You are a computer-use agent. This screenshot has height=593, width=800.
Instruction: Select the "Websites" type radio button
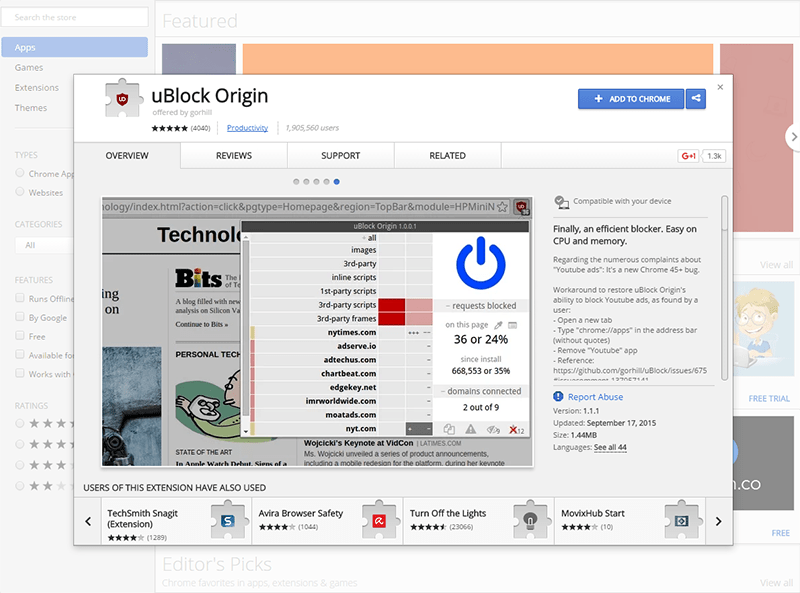click(18, 193)
